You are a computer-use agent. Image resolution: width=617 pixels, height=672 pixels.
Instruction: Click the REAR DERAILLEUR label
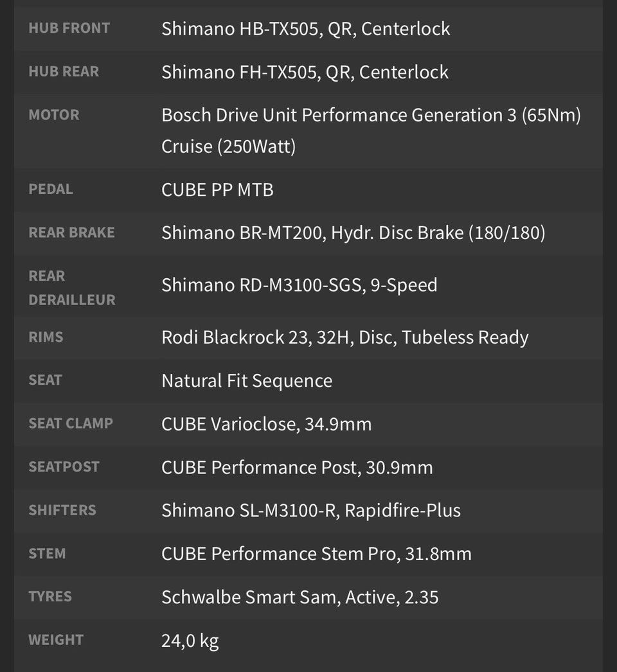click(x=71, y=288)
